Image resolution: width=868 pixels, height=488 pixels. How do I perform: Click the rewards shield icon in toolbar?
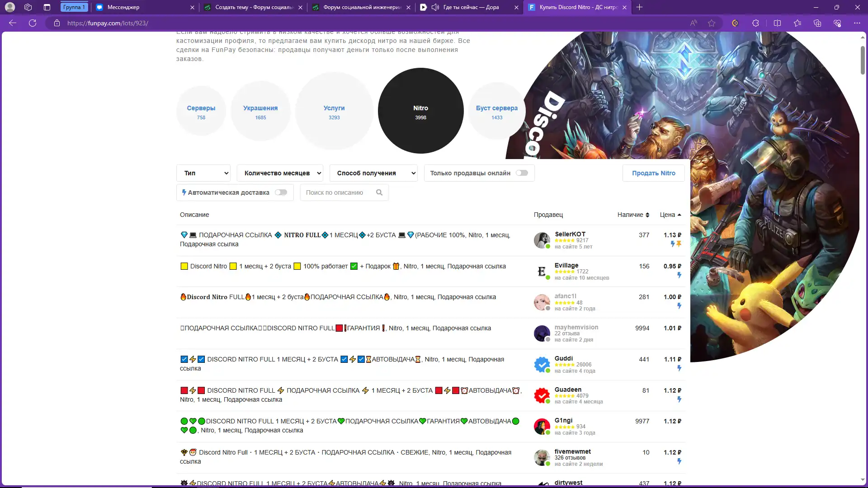(x=735, y=23)
